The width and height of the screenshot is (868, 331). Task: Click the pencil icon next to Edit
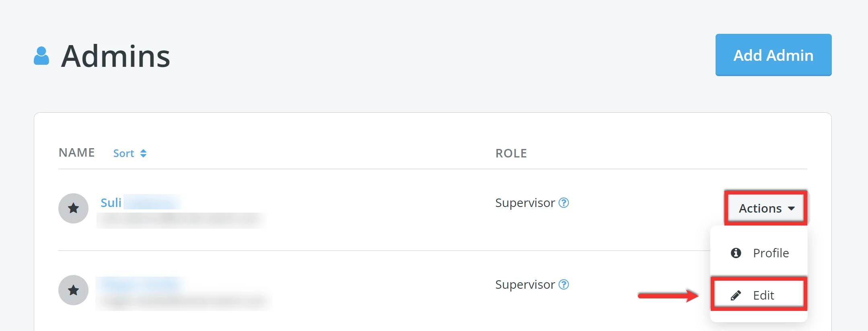pyautogui.click(x=736, y=296)
